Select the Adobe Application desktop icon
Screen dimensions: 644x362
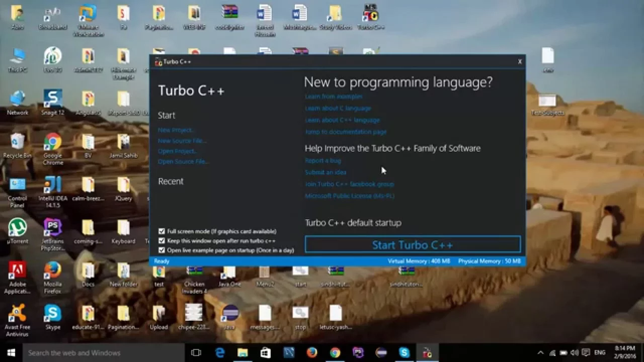tap(18, 278)
